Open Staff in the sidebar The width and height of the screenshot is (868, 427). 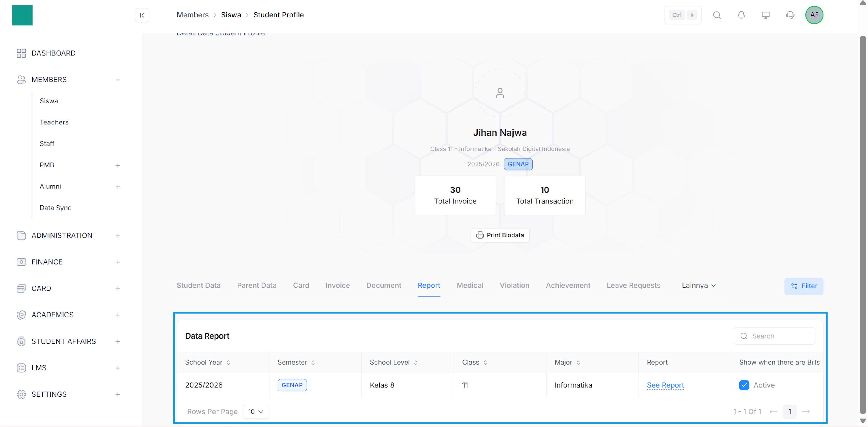point(47,144)
